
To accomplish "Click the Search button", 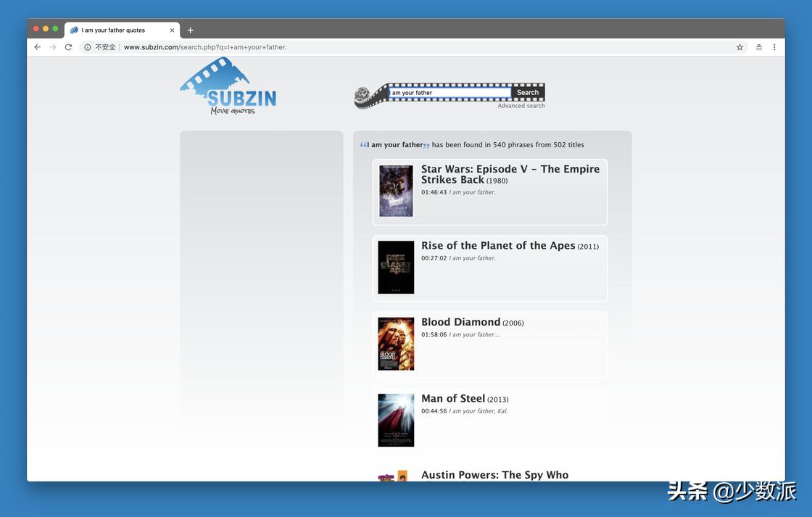I will coord(527,93).
